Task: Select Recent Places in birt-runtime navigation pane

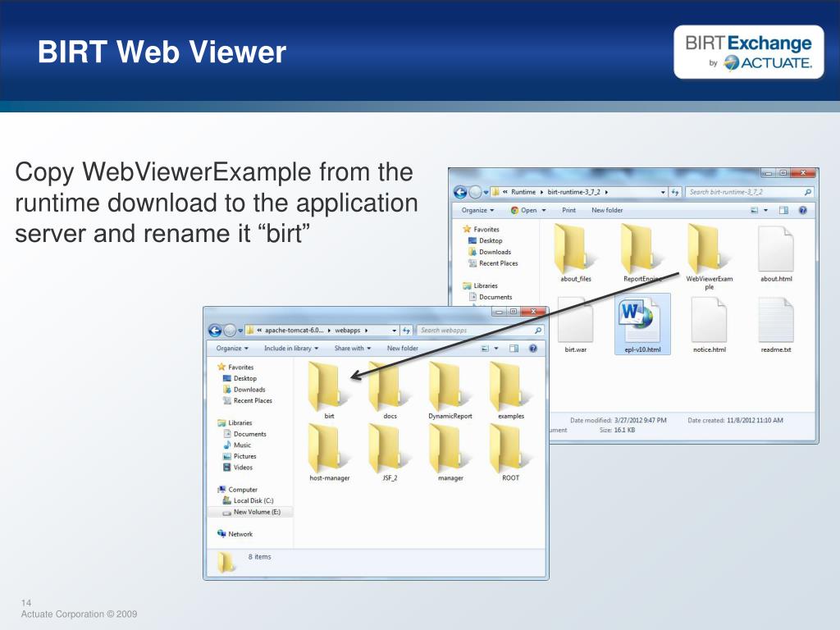Action: point(493,263)
